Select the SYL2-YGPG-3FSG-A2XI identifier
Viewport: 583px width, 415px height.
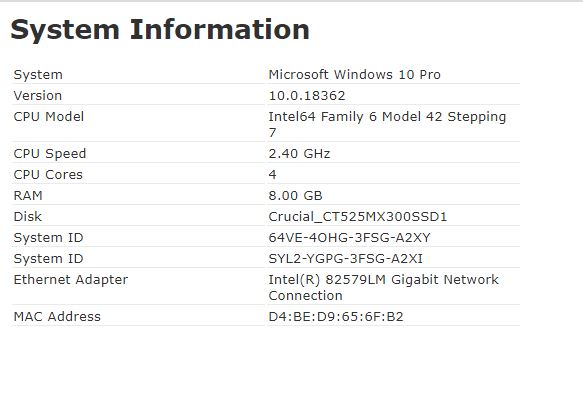click(x=346, y=258)
